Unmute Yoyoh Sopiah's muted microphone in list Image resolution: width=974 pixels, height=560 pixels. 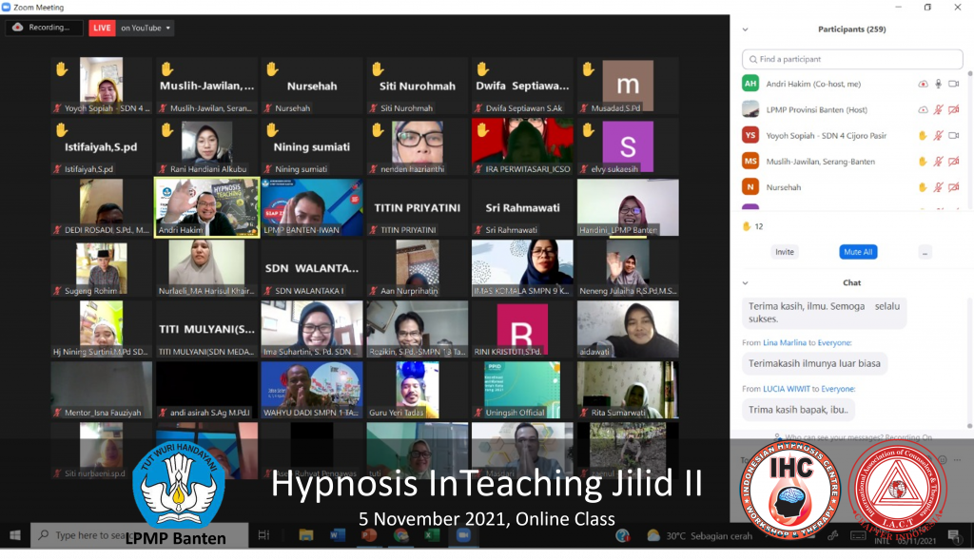(938, 135)
